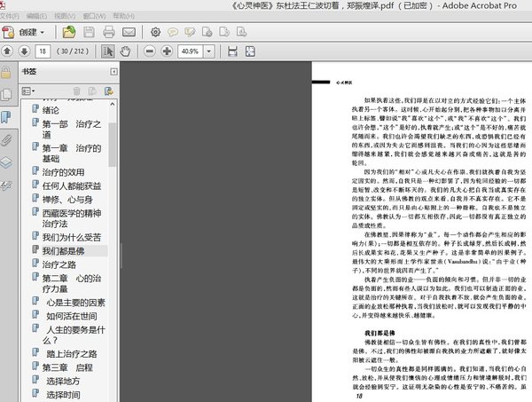
Task: Click the security lock panel icon
Action: click(6, 72)
